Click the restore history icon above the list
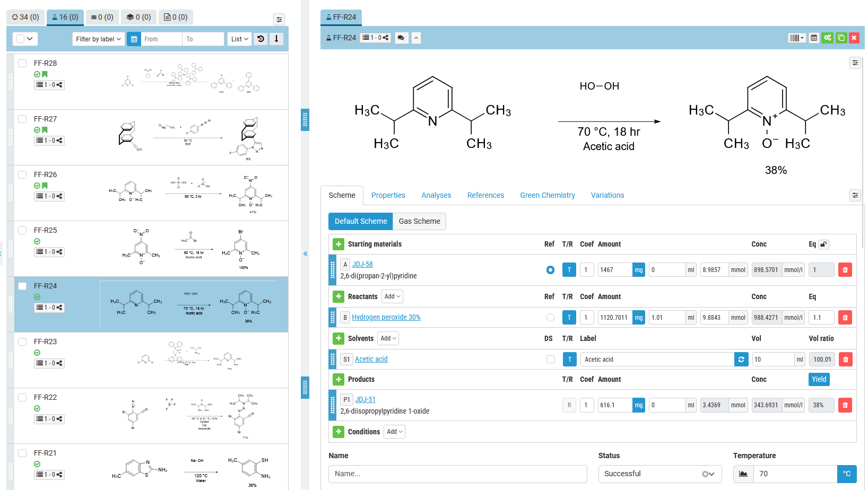This screenshot has width=868, height=490. (x=261, y=39)
